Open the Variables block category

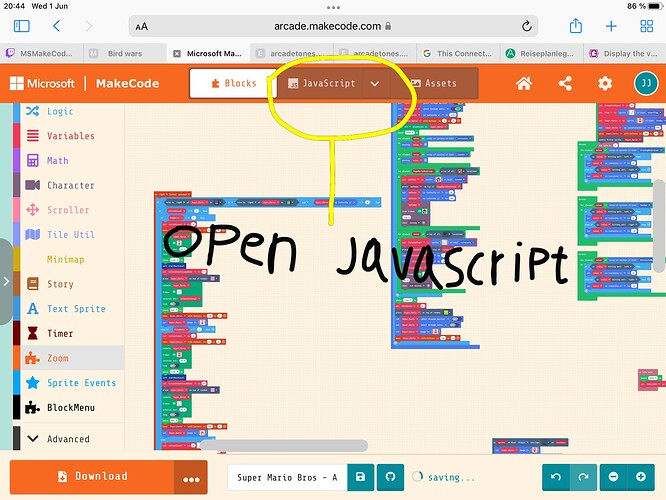click(x=68, y=136)
